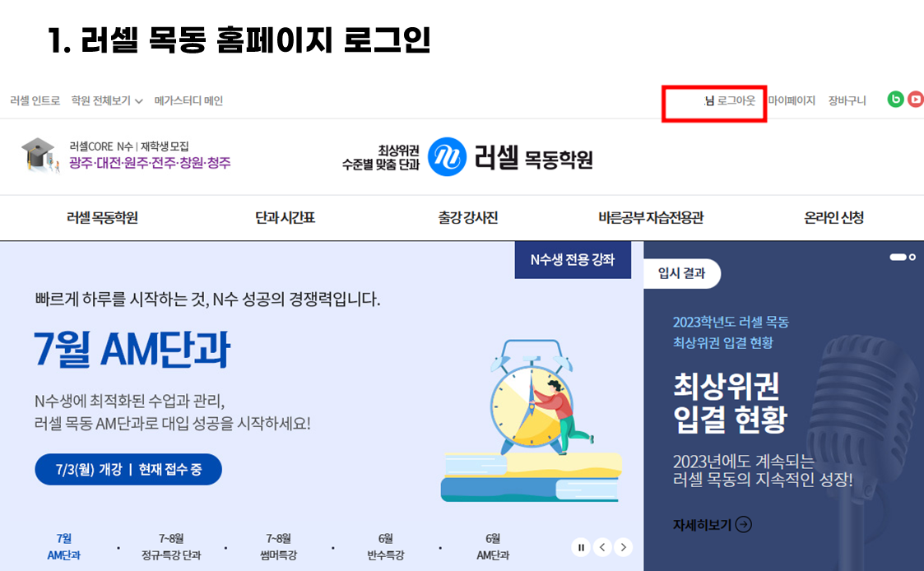This screenshot has width=924, height=571.
Task: Open the red YouTube icon
Action: [x=916, y=100]
